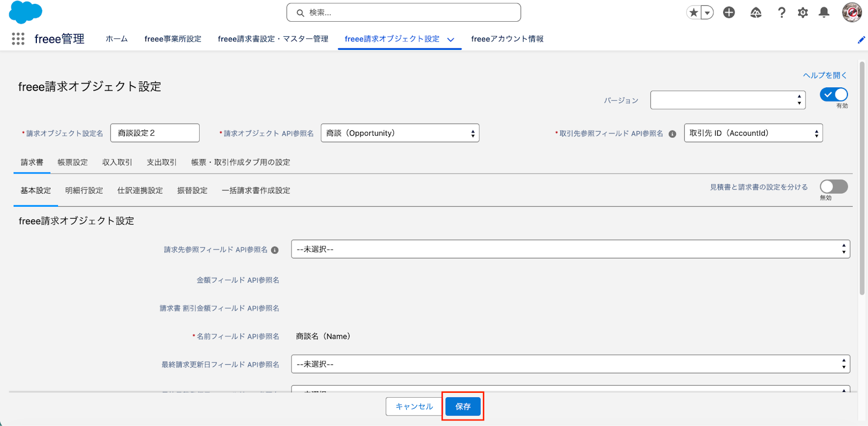Open the setup gear icon
This screenshot has height=426, width=868.
click(x=803, y=12)
